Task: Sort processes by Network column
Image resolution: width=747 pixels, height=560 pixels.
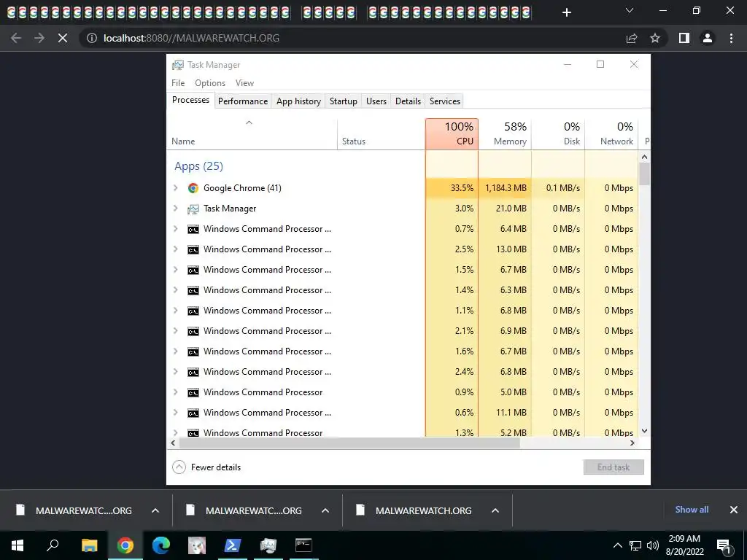Action: tap(612, 134)
